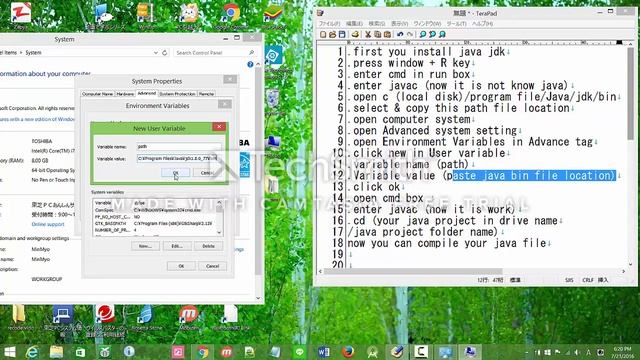640x360 pixels.
Task: Open the View (表示) menu in TeraPad
Action: [x=399, y=24]
